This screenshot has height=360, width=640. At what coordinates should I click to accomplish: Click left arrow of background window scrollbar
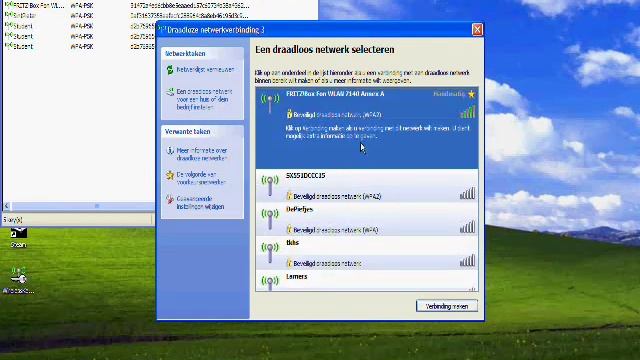[x=7, y=206]
